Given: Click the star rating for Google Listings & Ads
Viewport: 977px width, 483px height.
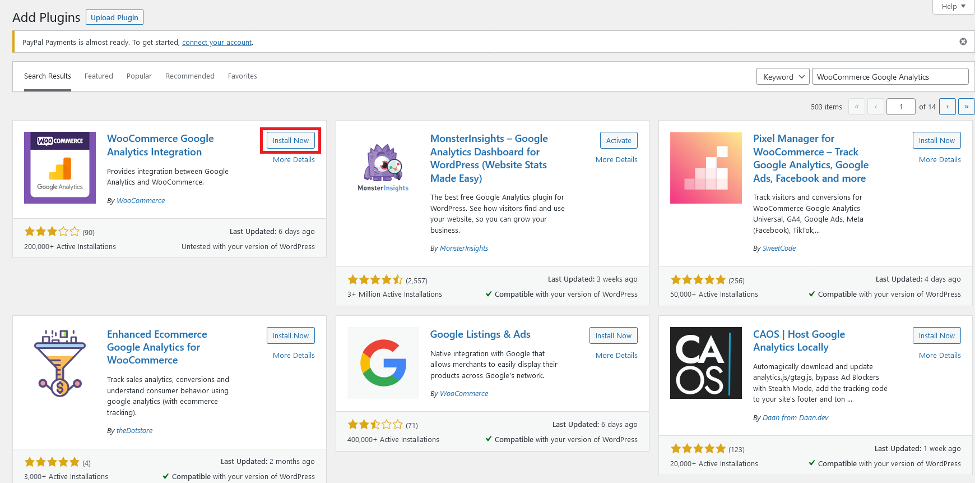Looking at the screenshot, I should [375, 424].
